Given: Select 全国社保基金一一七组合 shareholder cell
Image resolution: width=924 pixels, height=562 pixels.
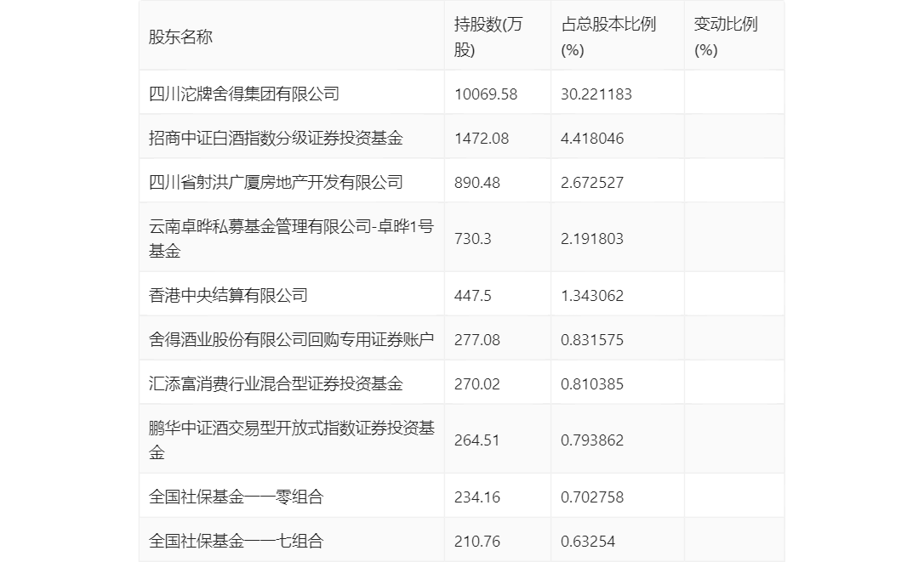Looking at the screenshot, I should 236,541.
